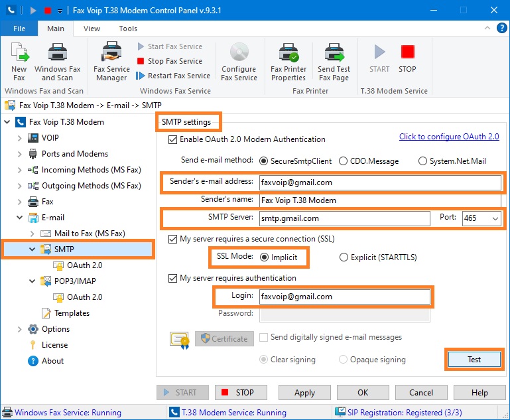The width and height of the screenshot is (510, 420).
Task: Collapse the ribbon with the caret
Action: [487, 28]
